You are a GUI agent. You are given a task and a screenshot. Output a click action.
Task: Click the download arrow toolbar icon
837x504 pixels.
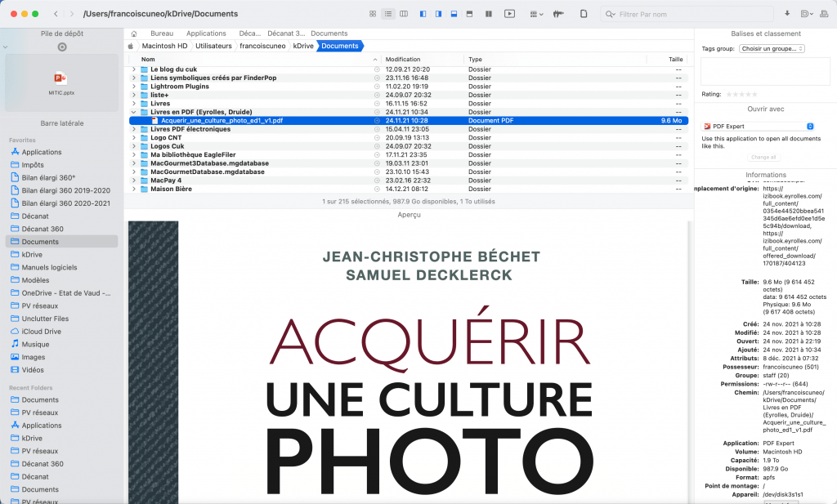(787, 14)
